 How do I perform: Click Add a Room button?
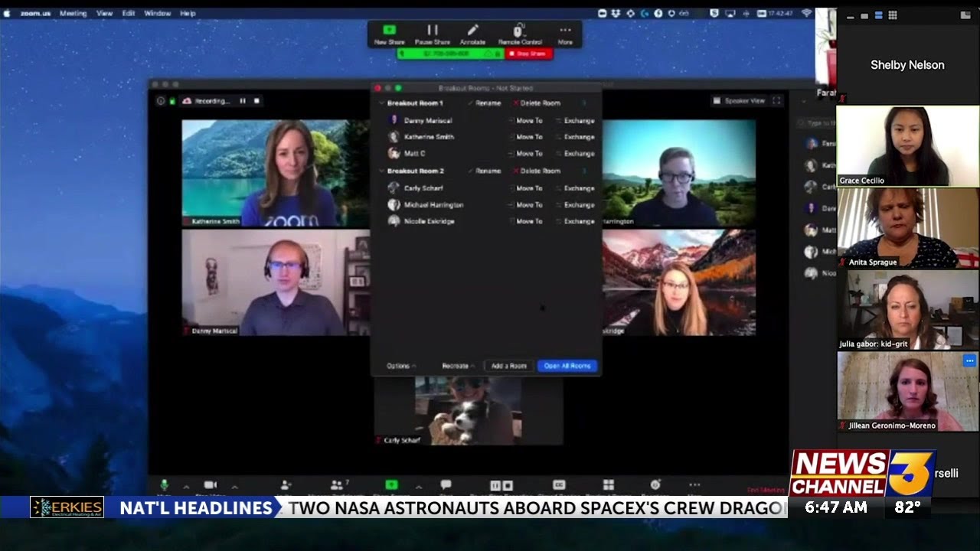pos(508,366)
